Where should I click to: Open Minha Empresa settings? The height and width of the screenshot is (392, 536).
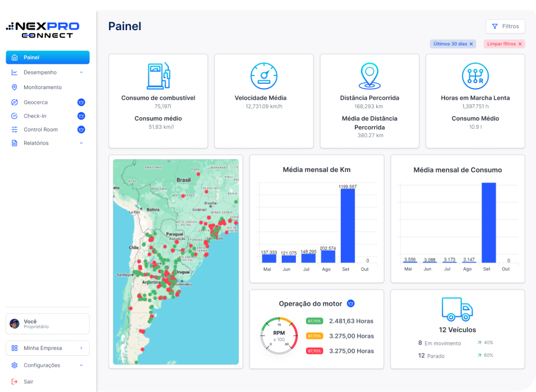[47, 348]
